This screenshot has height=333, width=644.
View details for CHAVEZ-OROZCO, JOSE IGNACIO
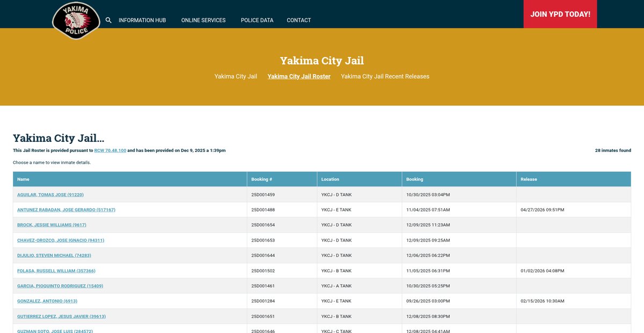(61, 240)
